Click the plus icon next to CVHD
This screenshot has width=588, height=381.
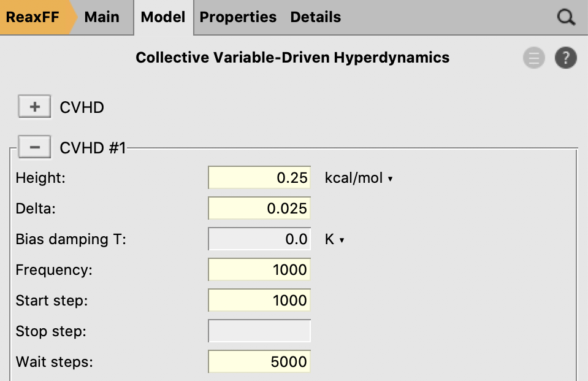pos(34,106)
